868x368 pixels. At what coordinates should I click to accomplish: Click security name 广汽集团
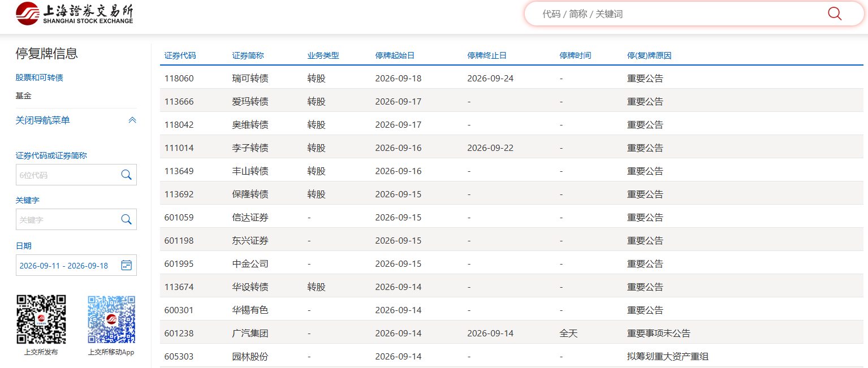(251, 334)
